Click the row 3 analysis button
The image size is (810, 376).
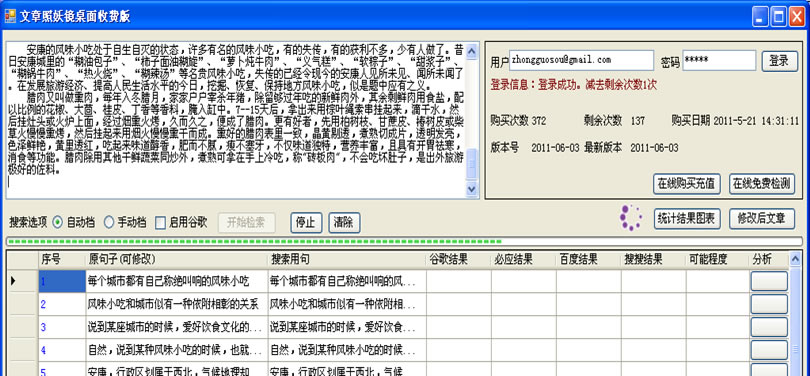point(769,327)
